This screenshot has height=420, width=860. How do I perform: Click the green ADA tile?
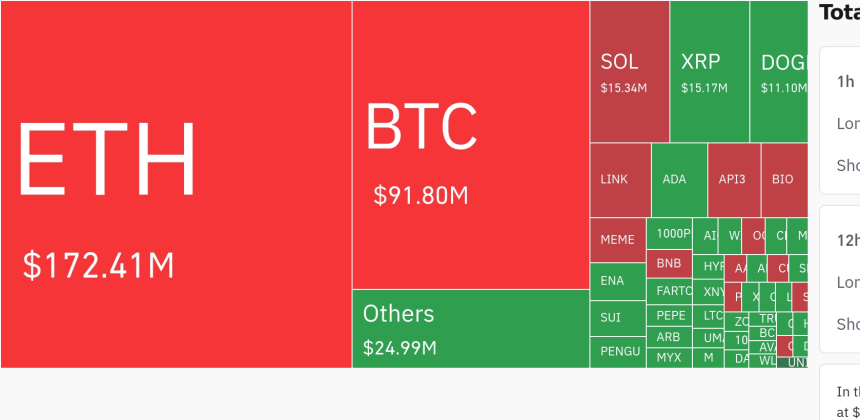click(678, 180)
